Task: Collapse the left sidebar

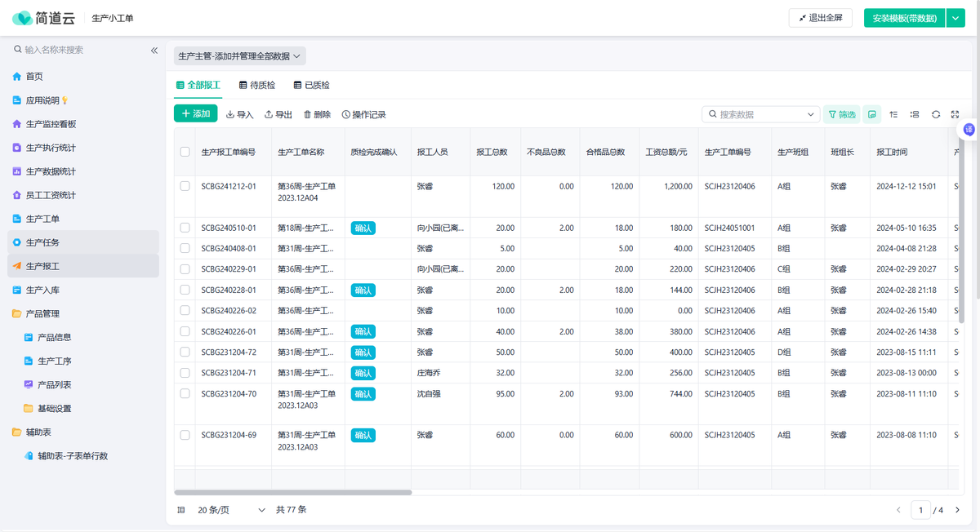Action: pyautogui.click(x=154, y=51)
